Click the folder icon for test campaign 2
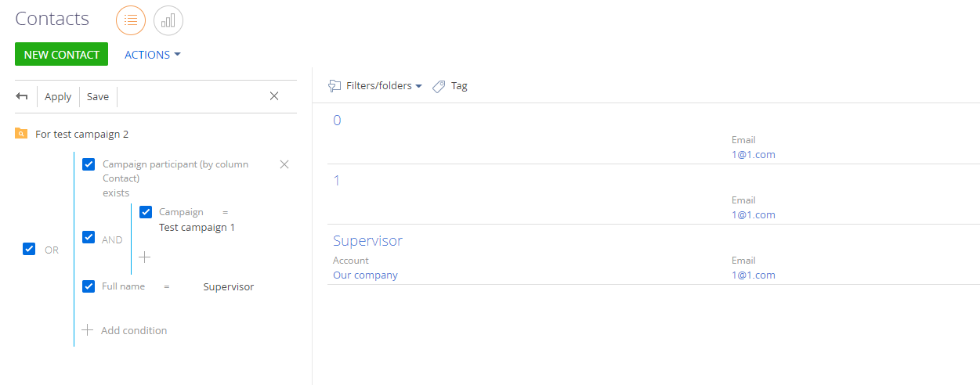This screenshot has width=980, height=385. 21,134
